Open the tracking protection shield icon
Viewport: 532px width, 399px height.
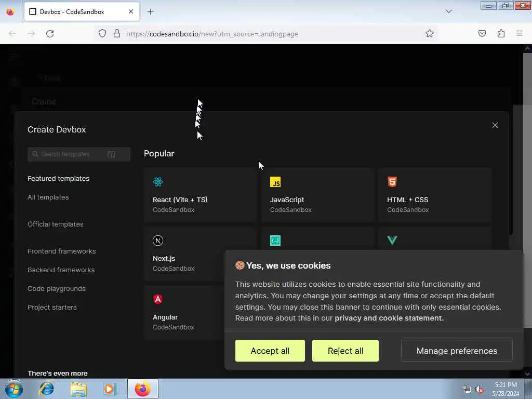[102, 34]
